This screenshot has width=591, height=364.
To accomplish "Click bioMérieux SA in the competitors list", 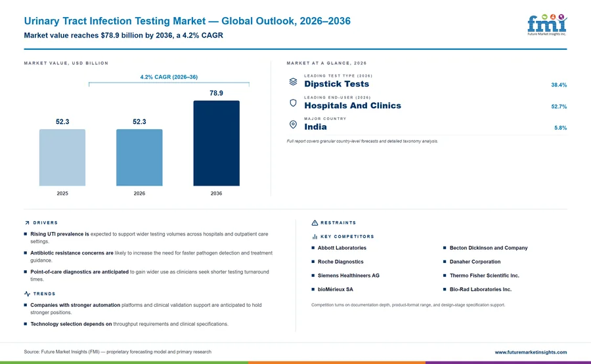I will 335,289.
